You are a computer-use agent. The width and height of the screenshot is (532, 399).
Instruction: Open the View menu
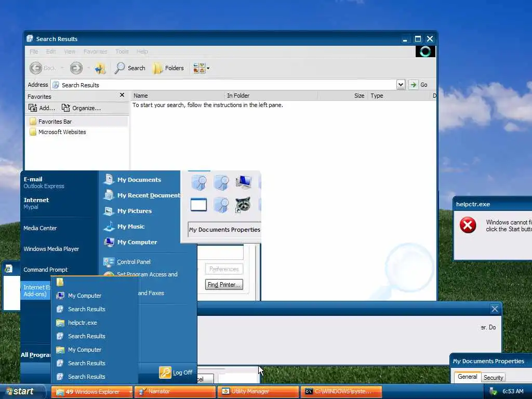point(70,51)
